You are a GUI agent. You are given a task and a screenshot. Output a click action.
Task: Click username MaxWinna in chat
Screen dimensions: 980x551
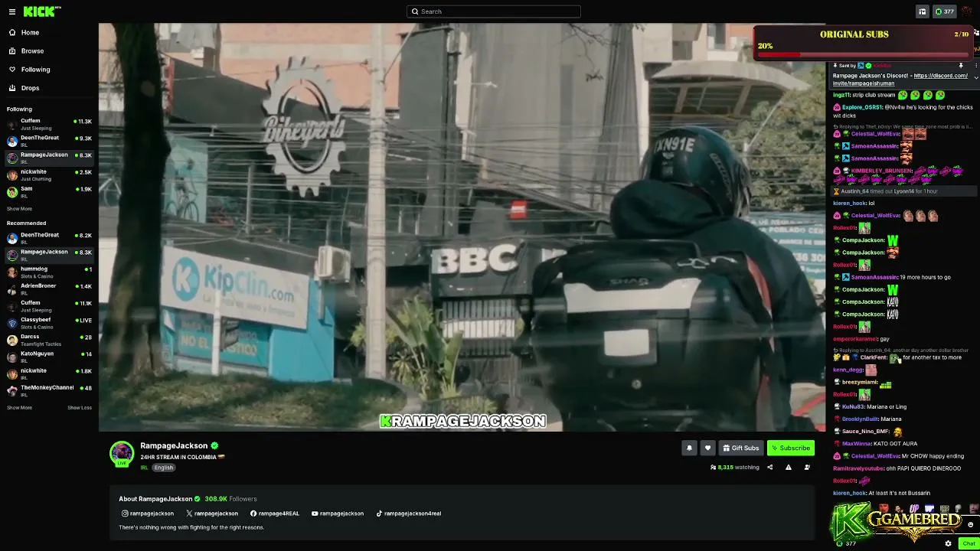click(x=857, y=444)
